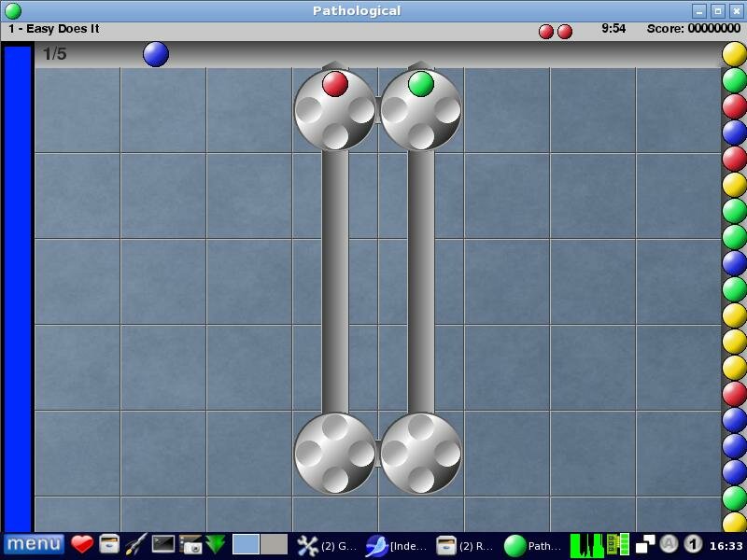Open the taskbar menu button
This screenshot has height=560, width=747.
34,545
